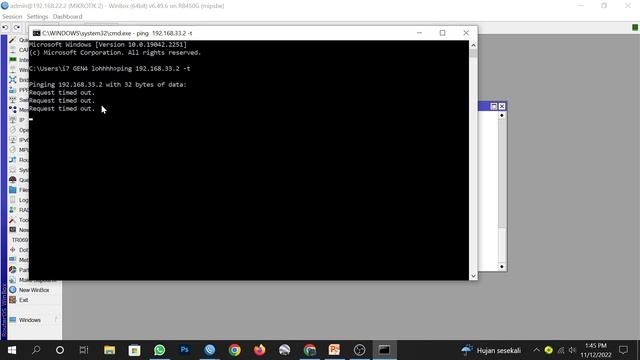Open Firefox from the taskbar
Screen dimensions: 640x360
[260, 350]
